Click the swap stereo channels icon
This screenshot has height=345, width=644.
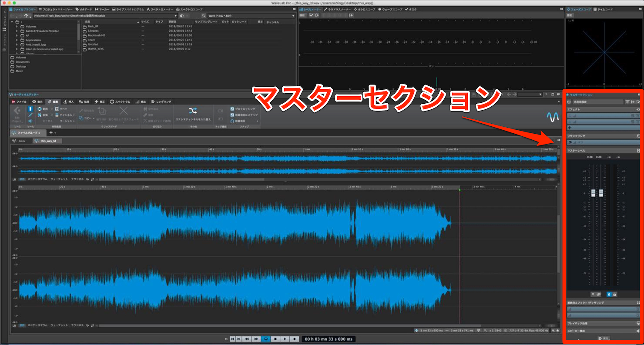193,111
